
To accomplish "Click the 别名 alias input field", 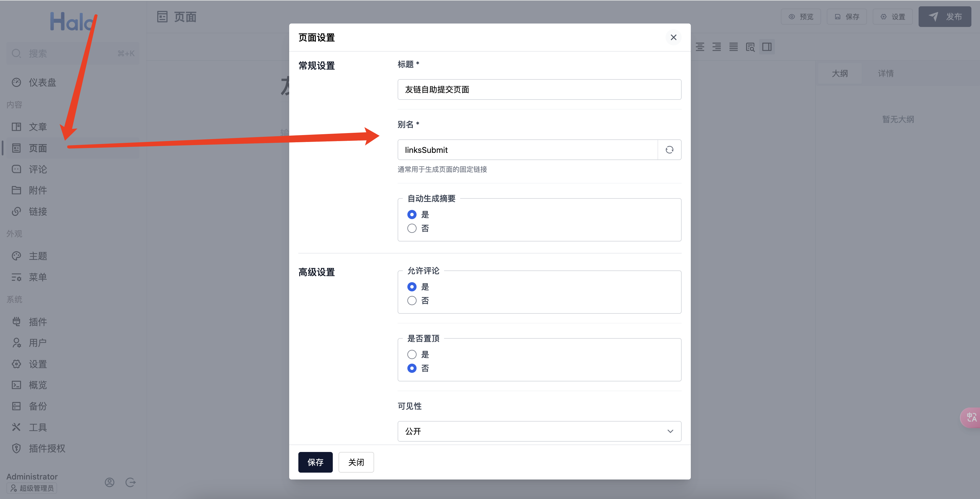I will pyautogui.click(x=527, y=150).
